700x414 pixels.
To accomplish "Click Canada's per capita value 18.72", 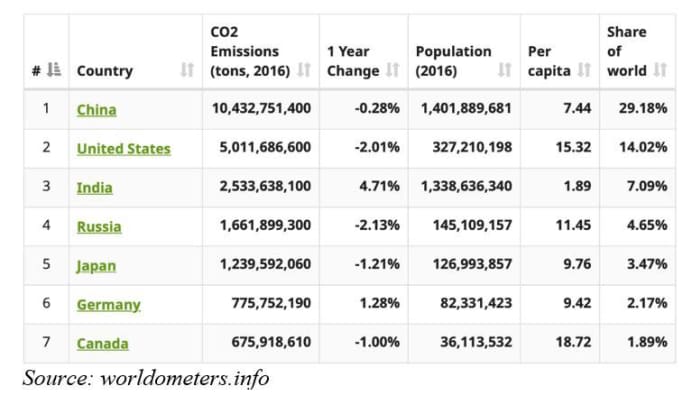I will (563, 343).
